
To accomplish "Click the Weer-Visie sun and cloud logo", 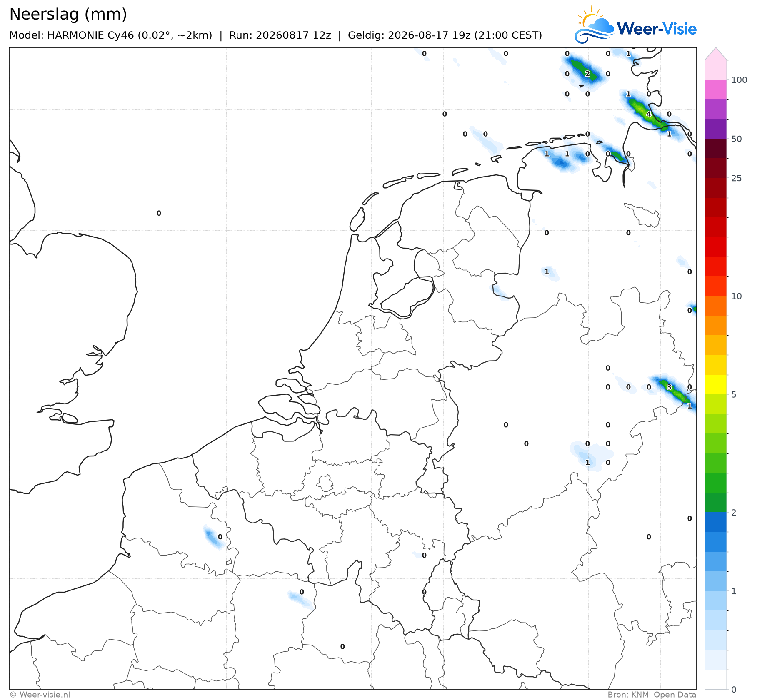I will (594, 25).
